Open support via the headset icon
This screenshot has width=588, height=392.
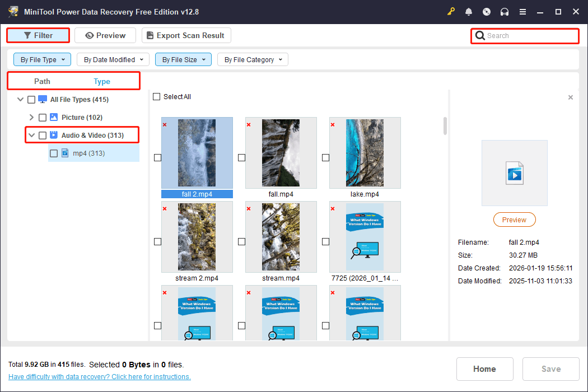coord(505,11)
